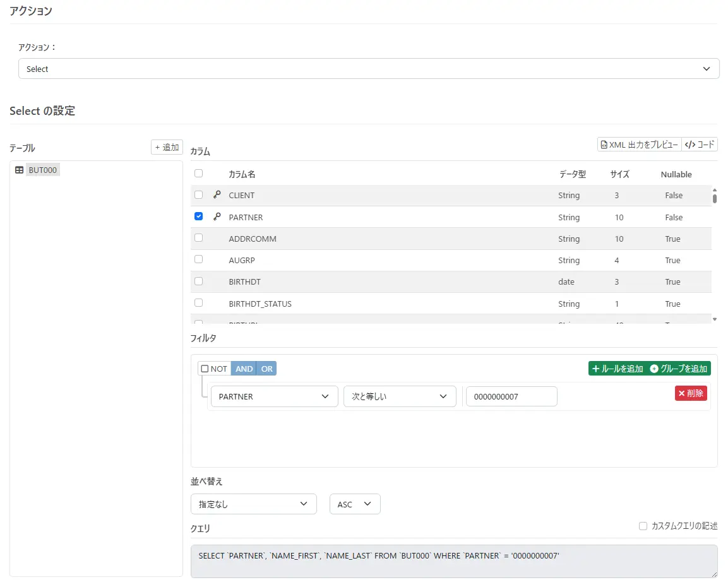
Task: Click the ルールを追加 button
Action: tap(618, 369)
